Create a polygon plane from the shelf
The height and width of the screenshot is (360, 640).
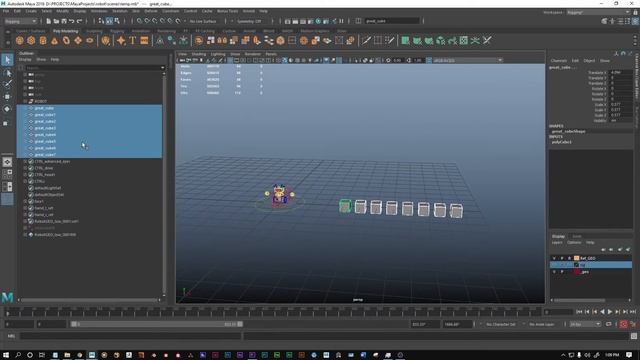tap(78, 40)
